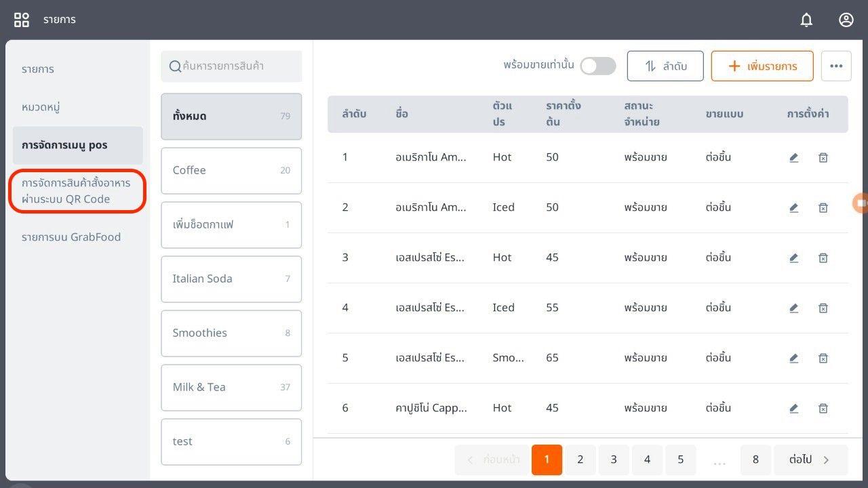Delete the row 6 cappuccino item

[823, 408]
